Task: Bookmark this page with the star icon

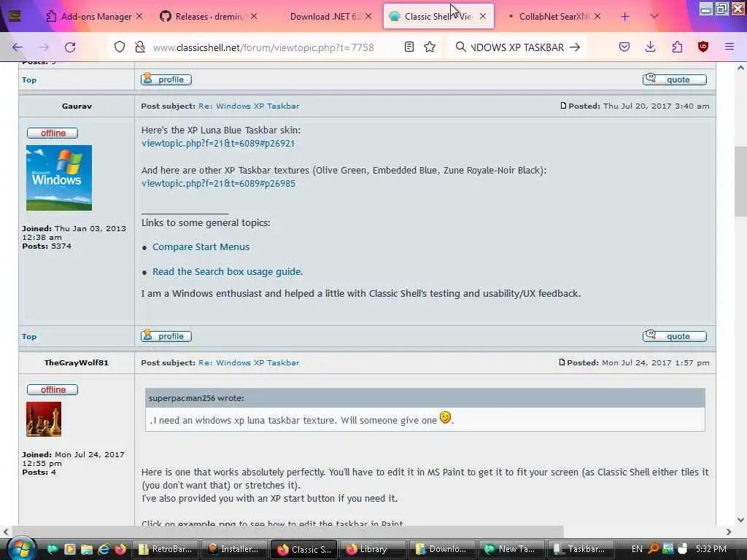Action: click(x=430, y=47)
